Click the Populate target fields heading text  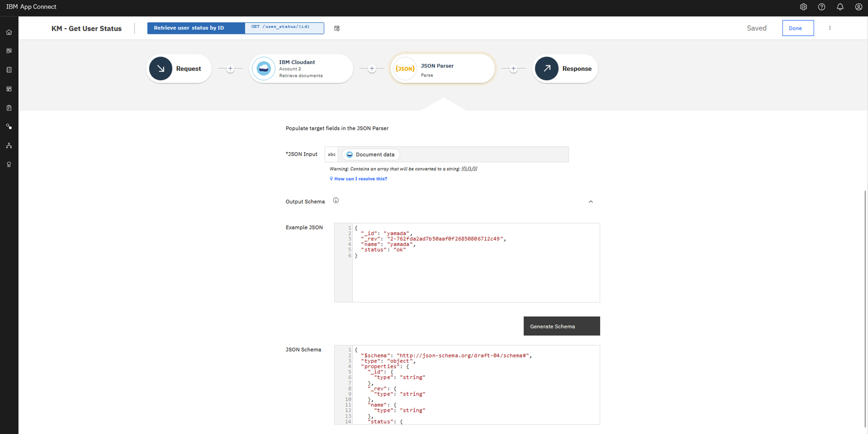point(337,129)
